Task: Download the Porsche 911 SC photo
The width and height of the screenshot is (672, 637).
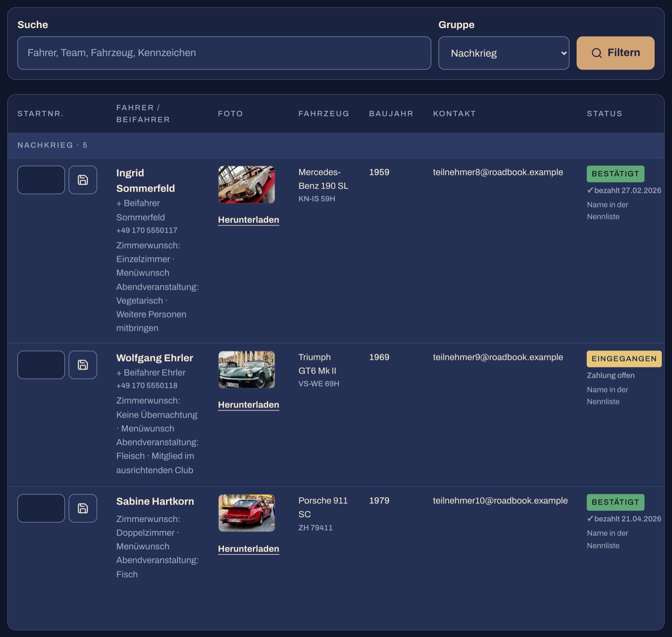Action: point(249,549)
